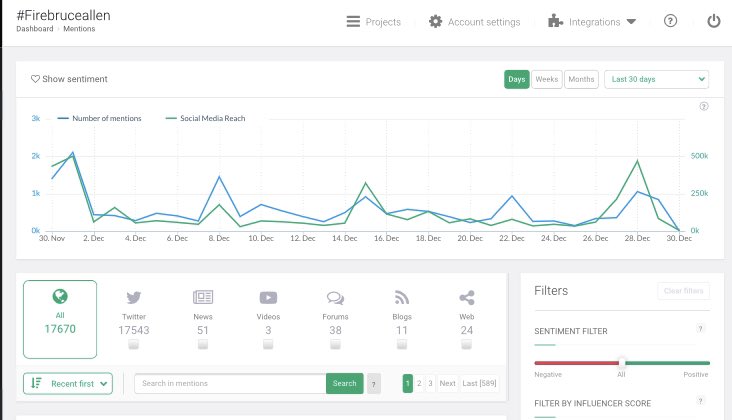
Task: Click the #Firebruceallen project title
Action: coord(63,15)
